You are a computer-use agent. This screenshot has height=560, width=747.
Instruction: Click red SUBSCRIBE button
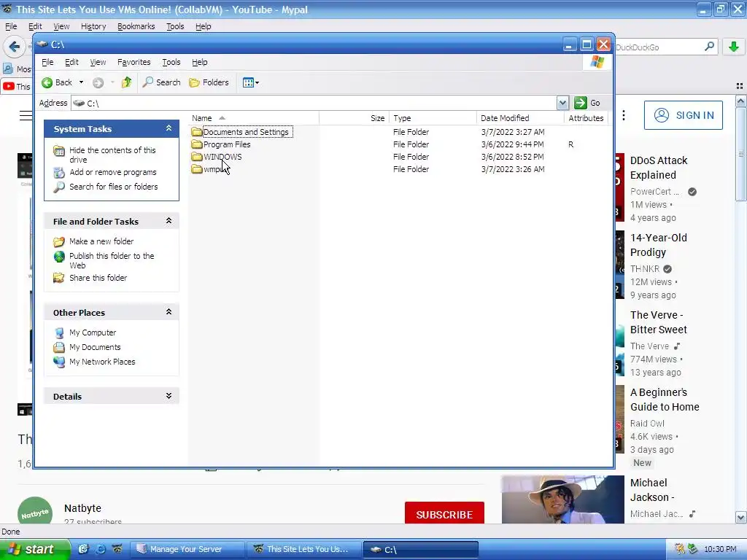(444, 514)
